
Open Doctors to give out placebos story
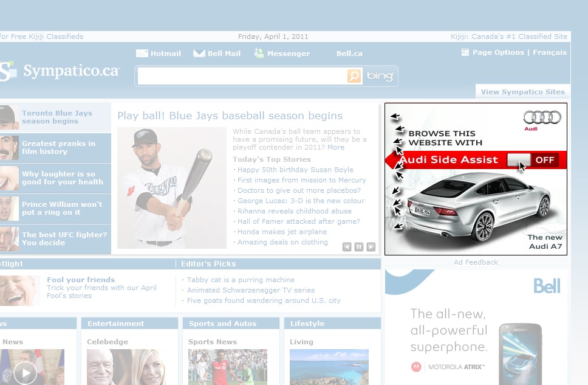click(x=299, y=190)
